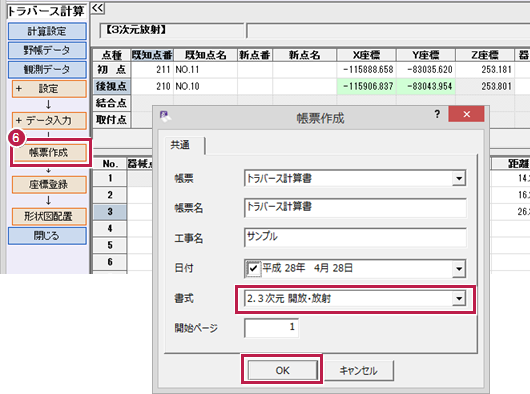Click the help question mark in the dialog
Screen dimensions: 530x394
pyautogui.click(x=437, y=114)
